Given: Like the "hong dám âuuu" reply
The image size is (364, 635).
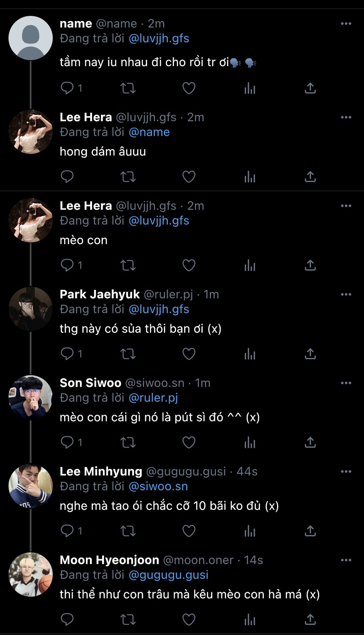Looking at the screenshot, I should 189,177.
